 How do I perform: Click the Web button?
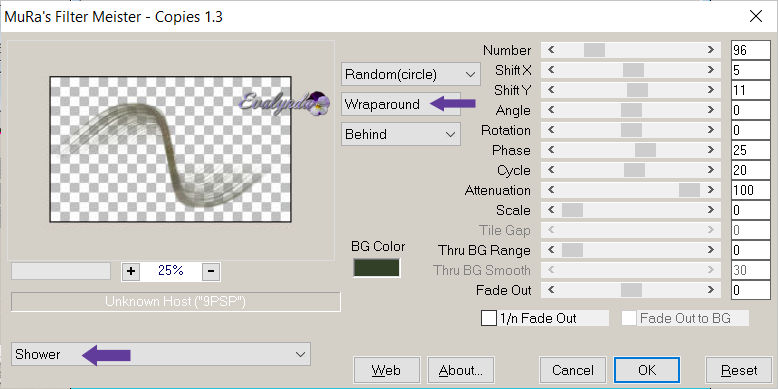coord(387,370)
